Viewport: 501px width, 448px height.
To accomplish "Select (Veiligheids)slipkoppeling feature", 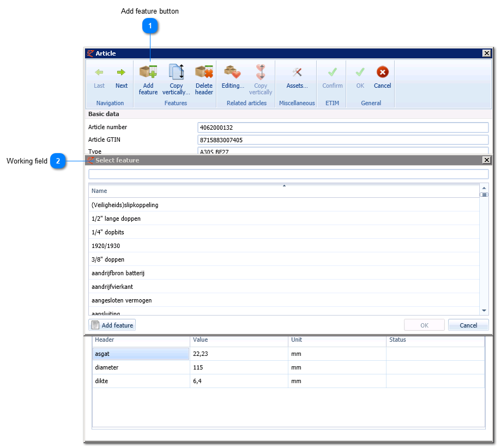I will pos(283,205).
